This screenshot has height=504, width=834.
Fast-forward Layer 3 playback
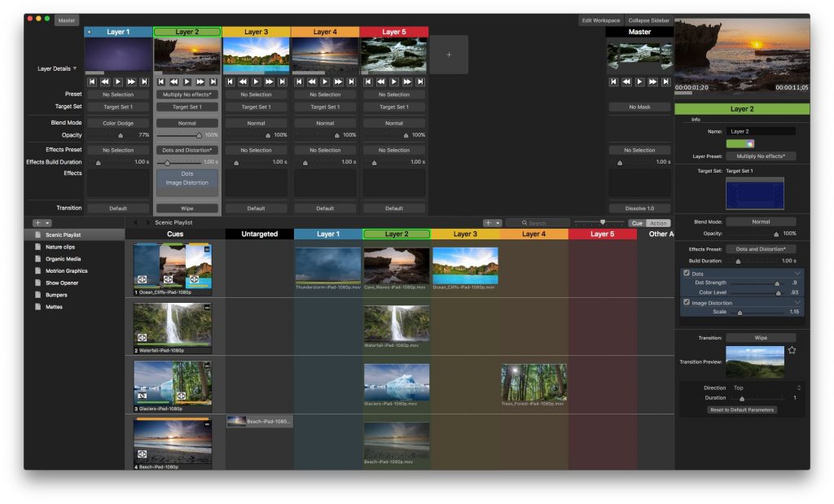tap(269, 82)
